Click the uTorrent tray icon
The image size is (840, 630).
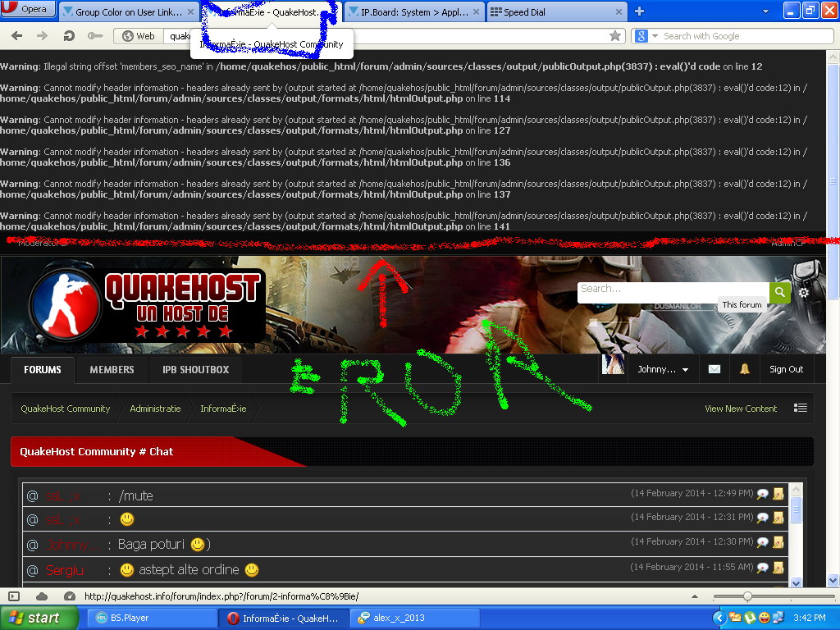click(750, 619)
